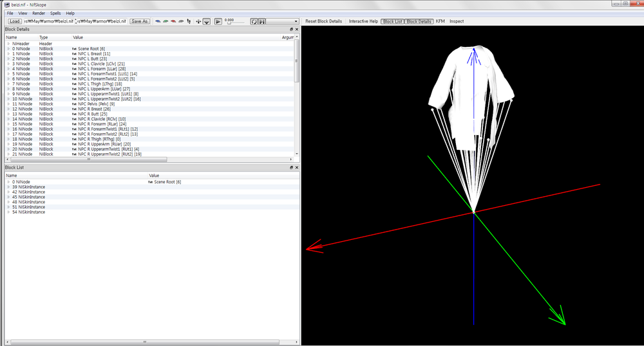Select the 42 NiSkinInstance row
644x346 pixels.
coord(151,192)
